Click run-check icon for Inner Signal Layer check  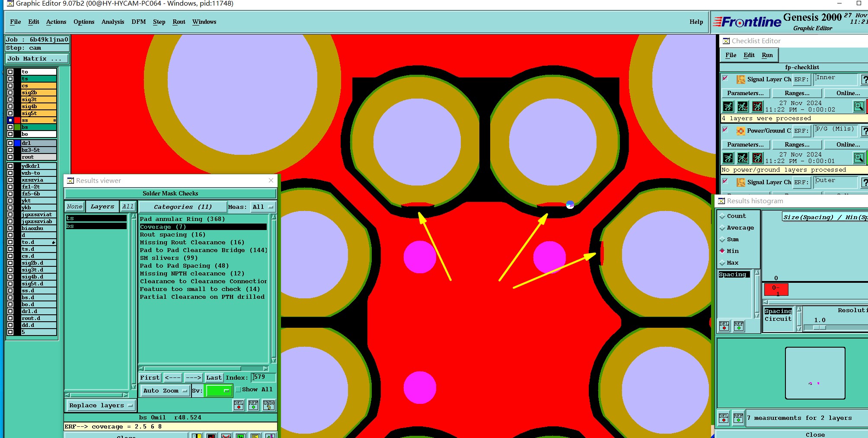tap(728, 106)
